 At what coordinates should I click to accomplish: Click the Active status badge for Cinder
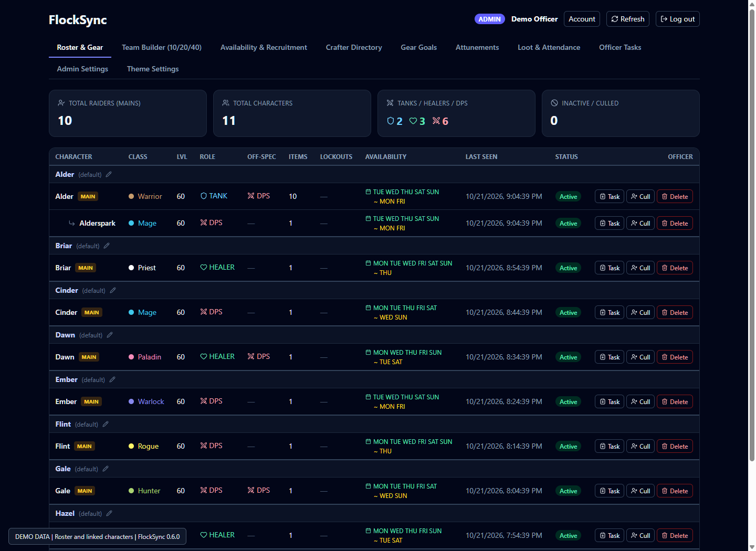click(x=568, y=312)
